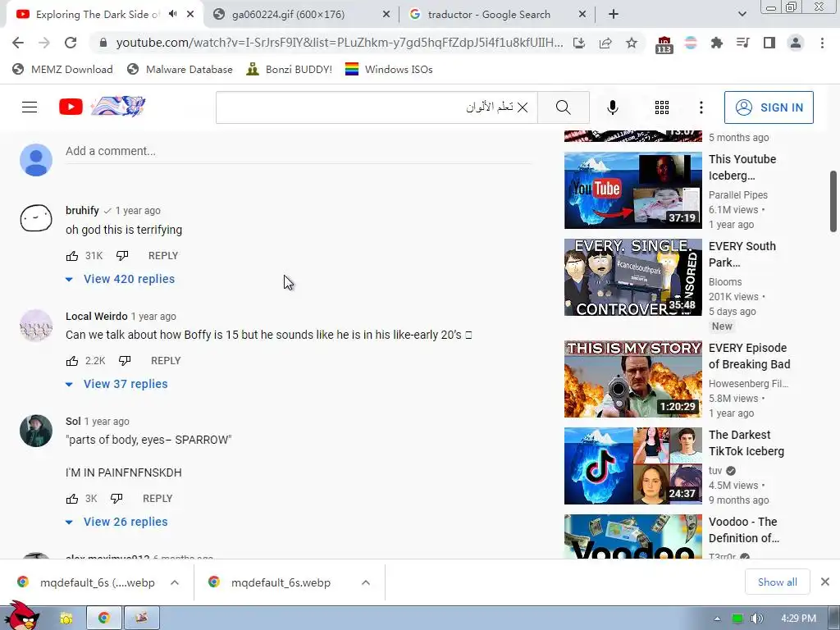Viewport: 840px width, 630px height.
Task: Open tab search dropdown chevron
Action: tap(742, 14)
